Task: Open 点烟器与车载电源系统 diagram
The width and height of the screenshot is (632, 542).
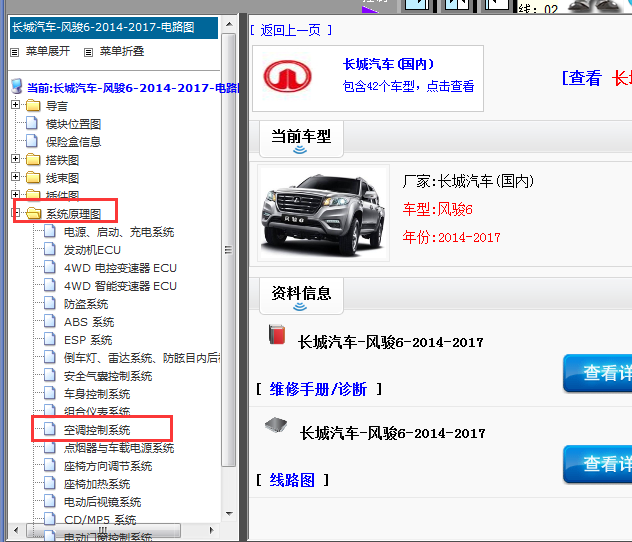Action: click(x=119, y=448)
